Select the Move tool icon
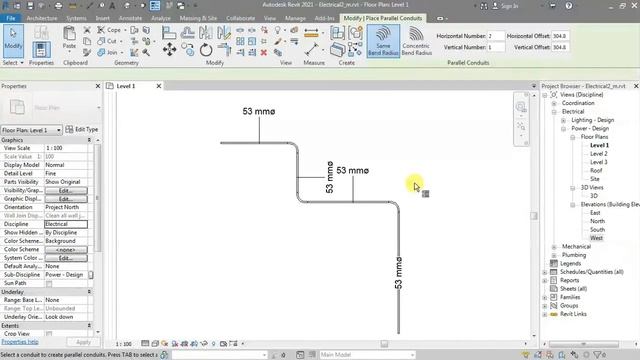The width and height of the screenshot is (640, 360). click(x=169, y=50)
